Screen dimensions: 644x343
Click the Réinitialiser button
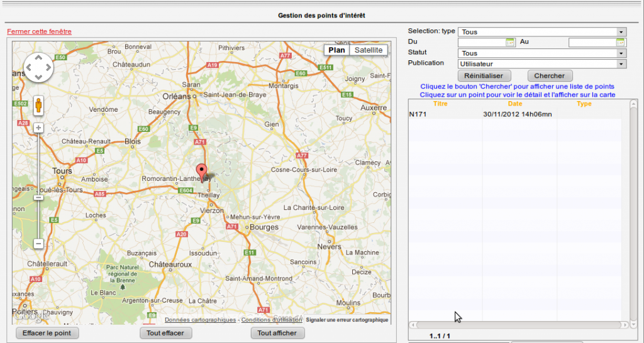click(x=484, y=76)
